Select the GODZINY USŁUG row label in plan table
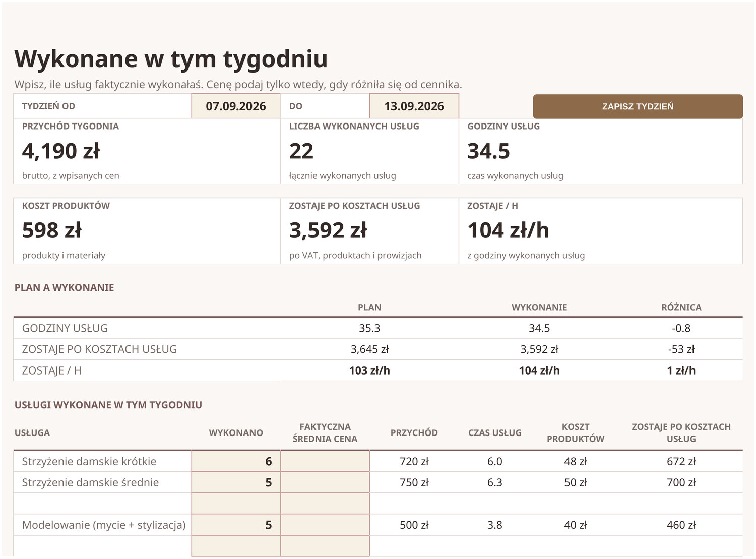 (65, 328)
